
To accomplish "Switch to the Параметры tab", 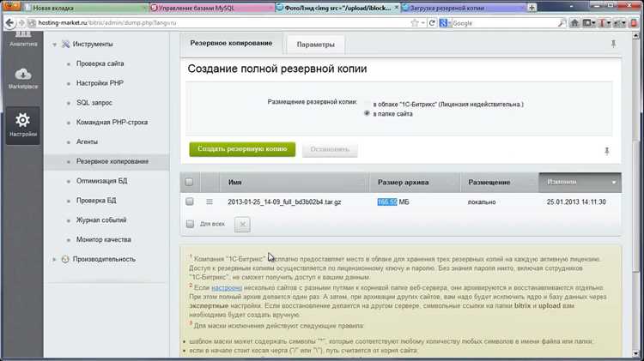I will click(x=315, y=45).
